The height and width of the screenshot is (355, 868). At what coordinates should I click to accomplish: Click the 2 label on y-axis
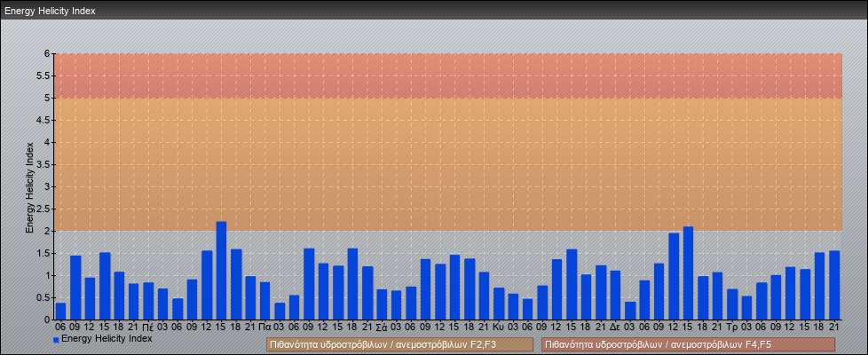(46, 231)
